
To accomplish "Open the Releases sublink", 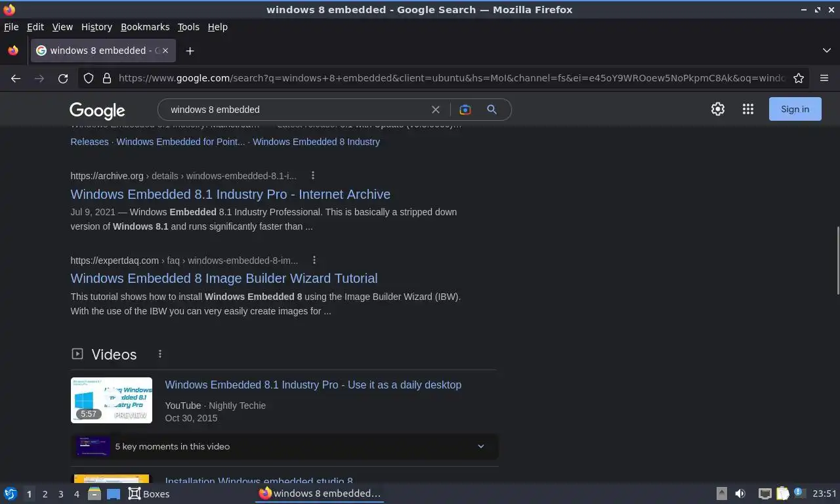I will 89,142.
